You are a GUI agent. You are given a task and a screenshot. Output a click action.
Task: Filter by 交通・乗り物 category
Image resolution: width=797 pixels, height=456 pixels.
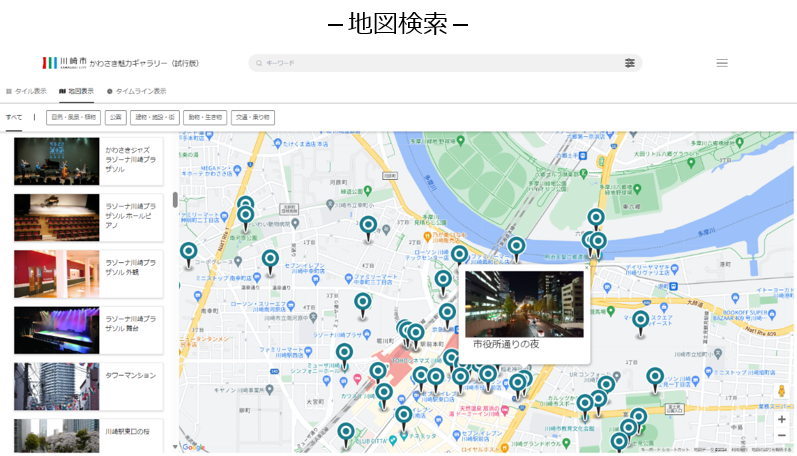253,117
